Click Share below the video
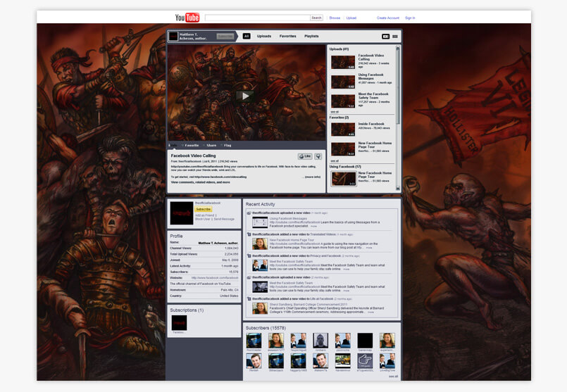567x392 pixels. coord(210,145)
